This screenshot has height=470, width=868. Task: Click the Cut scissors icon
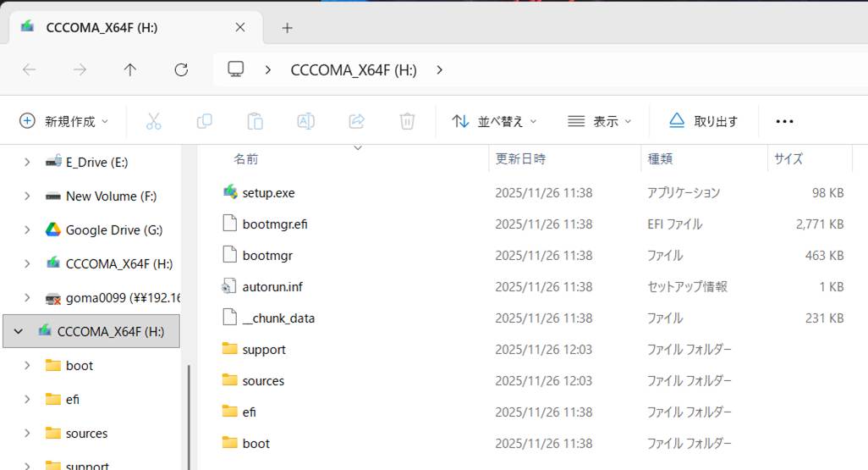(x=153, y=121)
